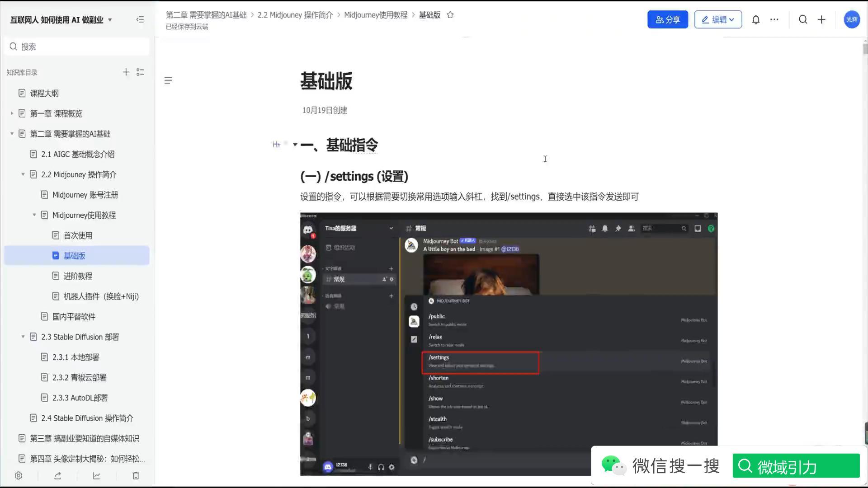Add new document in knowledge base directory
The image size is (868, 488).
click(126, 72)
